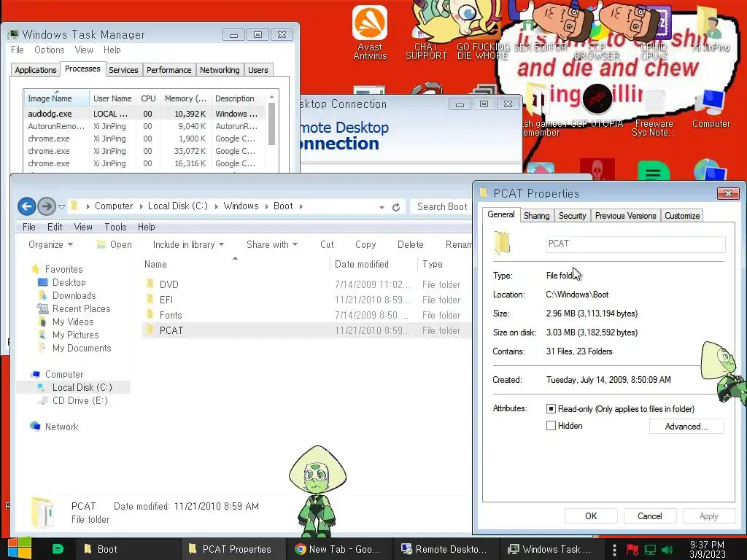Open the Freeware Sys Note desktop icon
The height and width of the screenshot is (560, 747).
coord(654,113)
